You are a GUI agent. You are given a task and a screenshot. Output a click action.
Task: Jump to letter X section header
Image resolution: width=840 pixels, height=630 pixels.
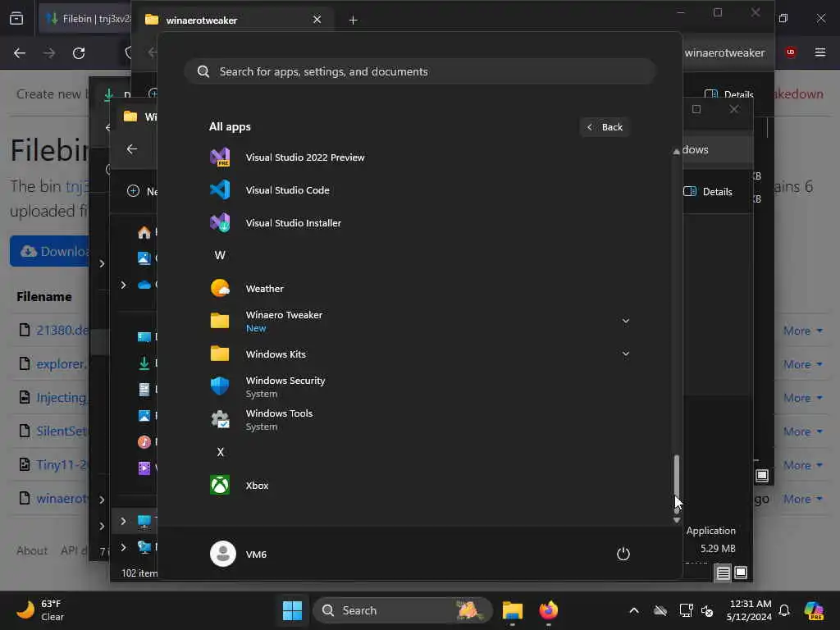(x=220, y=452)
